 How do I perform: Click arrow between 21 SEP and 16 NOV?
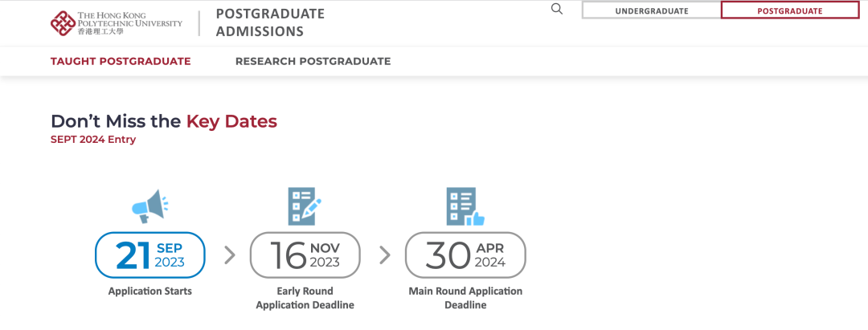click(230, 255)
